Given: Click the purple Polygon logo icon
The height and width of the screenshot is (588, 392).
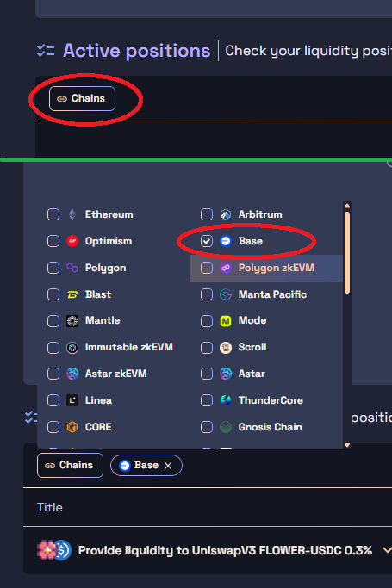Looking at the screenshot, I should pyautogui.click(x=72, y=268).
